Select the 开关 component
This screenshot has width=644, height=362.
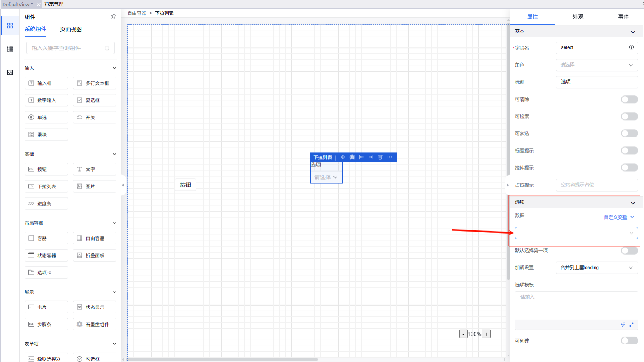(x=95, y=118)
